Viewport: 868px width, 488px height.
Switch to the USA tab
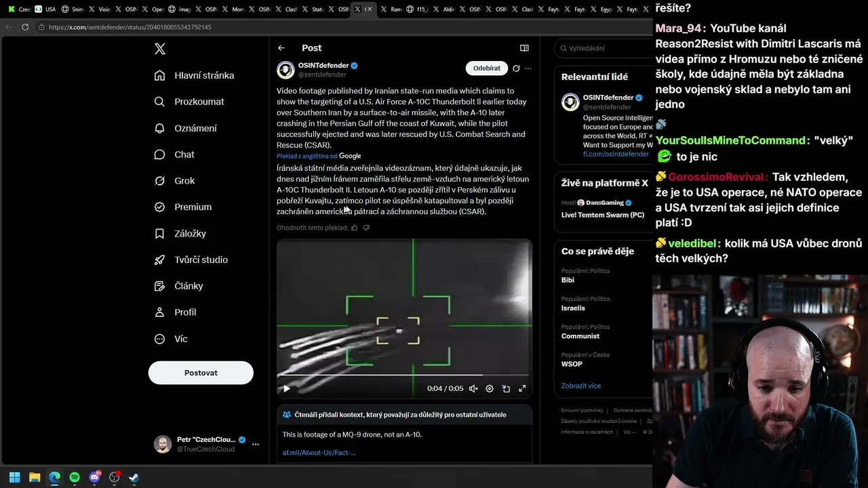tap(45, 9)
